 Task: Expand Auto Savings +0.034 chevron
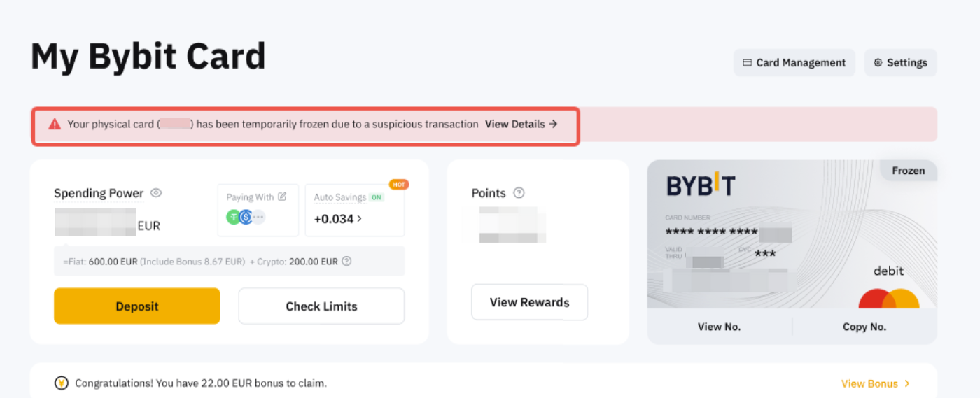click(360, 219)
